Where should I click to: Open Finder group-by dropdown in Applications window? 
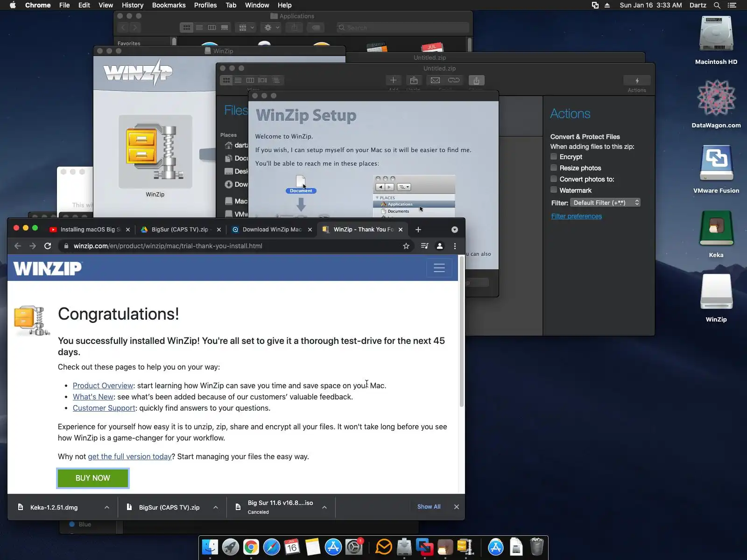coord(247,28)
